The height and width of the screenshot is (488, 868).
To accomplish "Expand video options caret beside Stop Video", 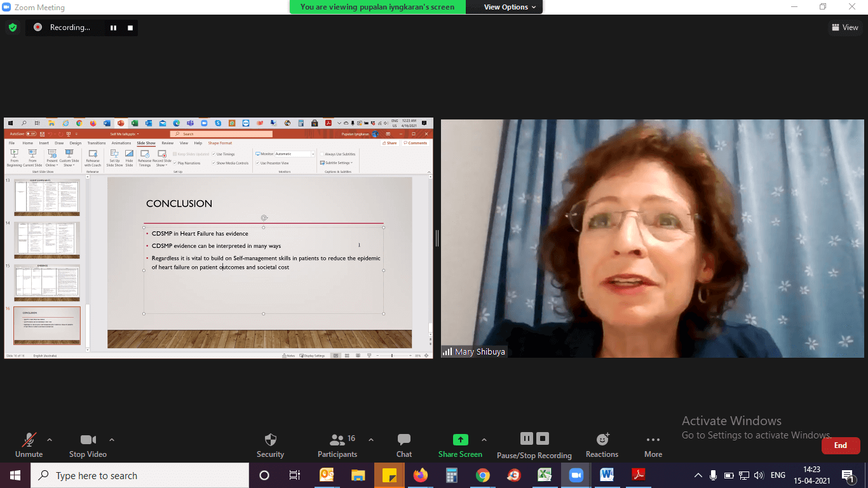I will 112,440.
